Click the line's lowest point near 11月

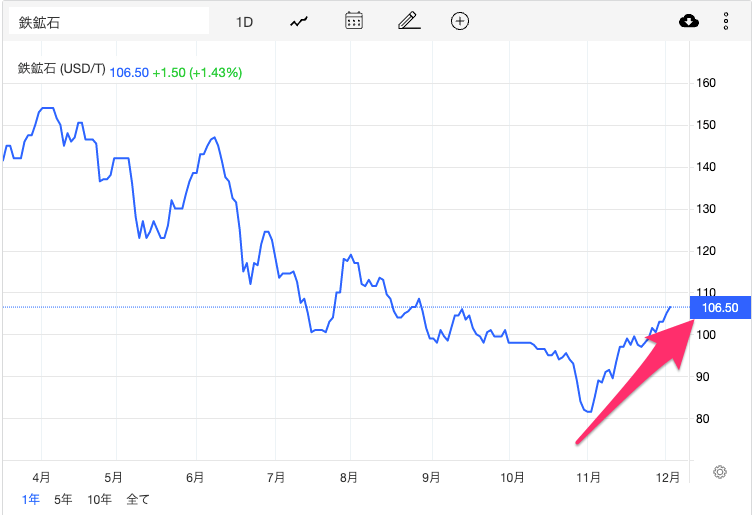point(589,411)
